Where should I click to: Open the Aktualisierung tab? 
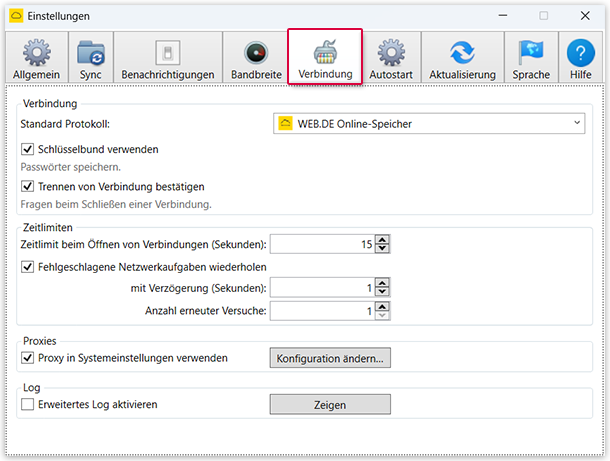click(463, 58)
